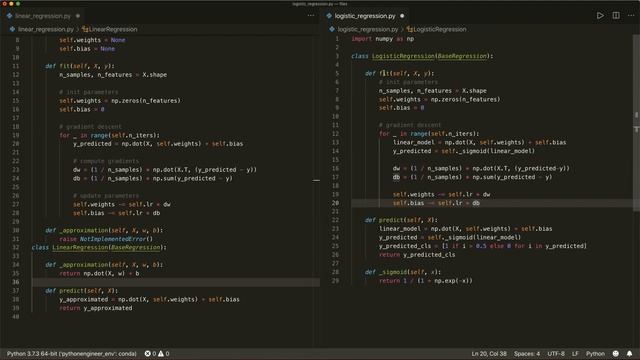Click 'return 1 / (1 + np.exp(-x))' line
Screen dimensions: 640x360
[425, 281]
